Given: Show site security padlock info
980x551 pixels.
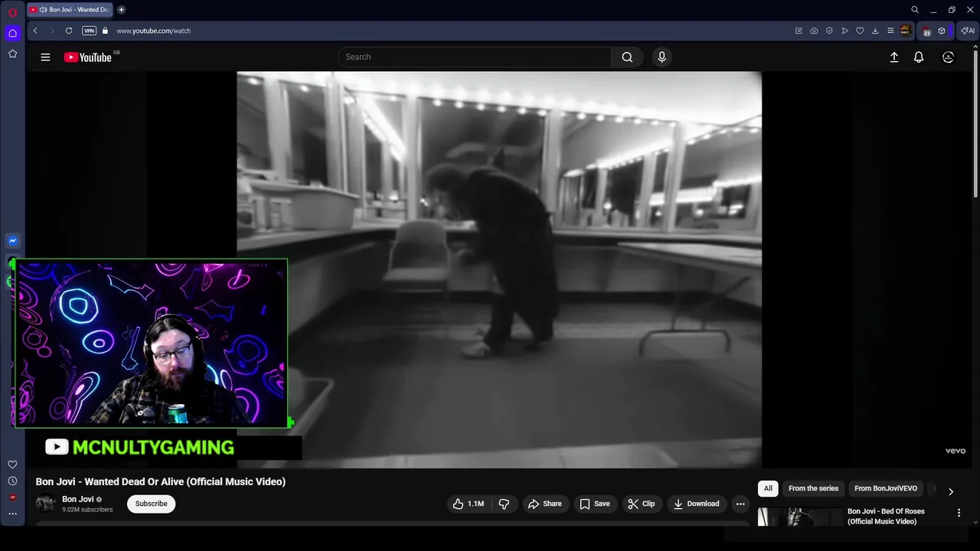Looking at the screenshot, I should coord(106,31).
